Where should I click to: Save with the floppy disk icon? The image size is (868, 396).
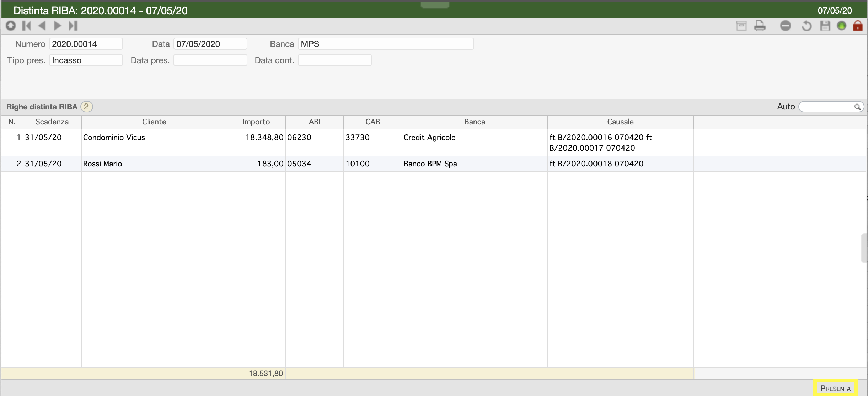pos(825,26)
